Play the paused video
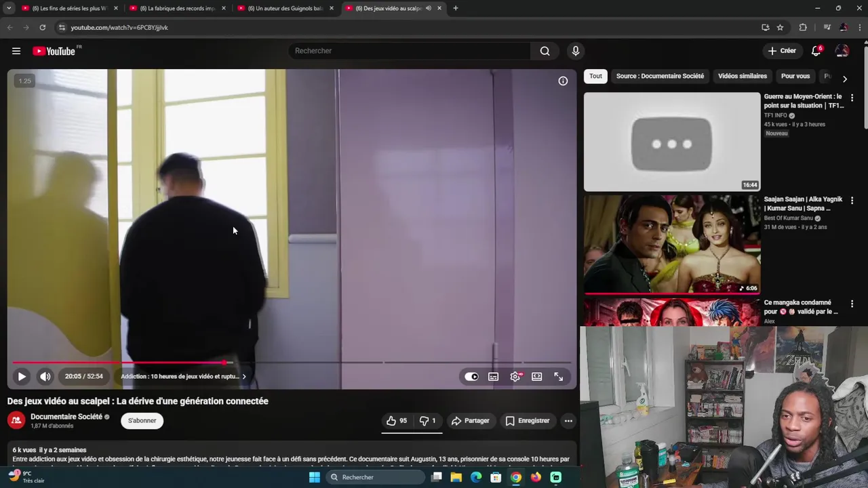The height and width of the screenshot is (488, 868). click(22, 376)
